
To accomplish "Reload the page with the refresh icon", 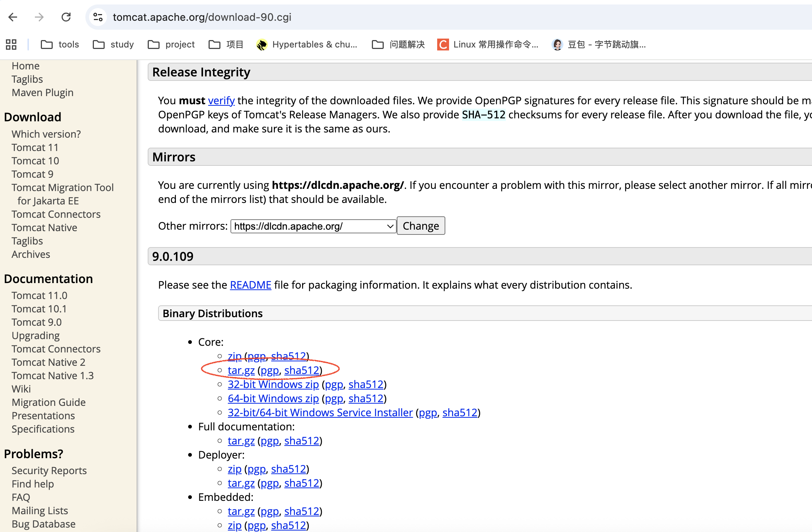I will [66, 17].
